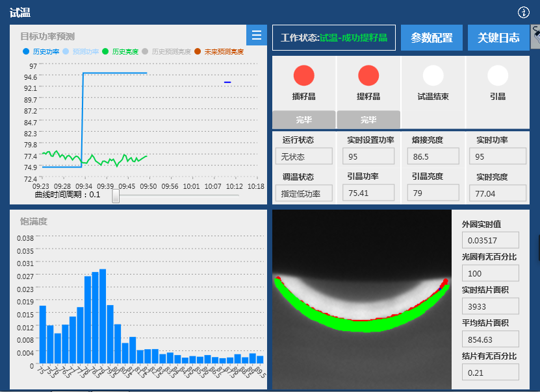
Task: Click the info icon in the title bar
Action: point(524,12)
